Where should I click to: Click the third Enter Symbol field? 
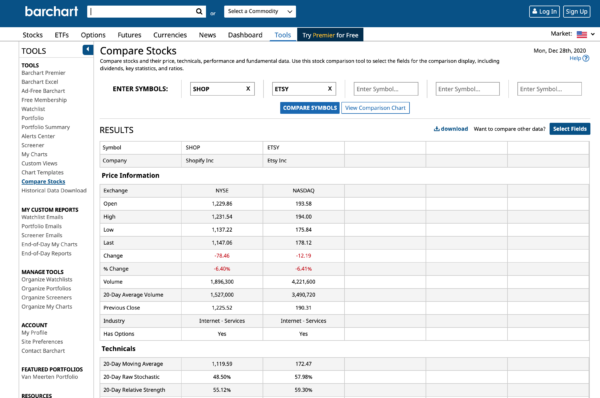tap(386, 89)
